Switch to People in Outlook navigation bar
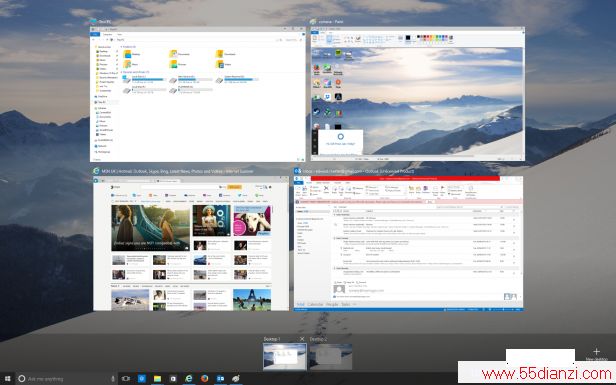Viewport: 616px width, 385px height. [x=332, y=304]
